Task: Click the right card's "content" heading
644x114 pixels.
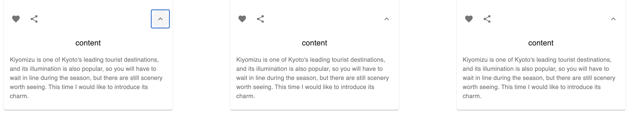Action: [541, 43]
